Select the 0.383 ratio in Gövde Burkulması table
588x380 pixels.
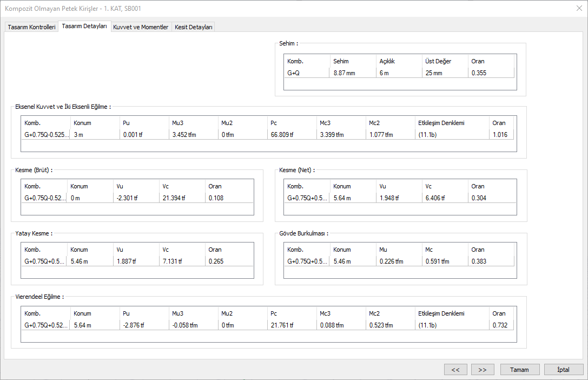click(479, 261)
